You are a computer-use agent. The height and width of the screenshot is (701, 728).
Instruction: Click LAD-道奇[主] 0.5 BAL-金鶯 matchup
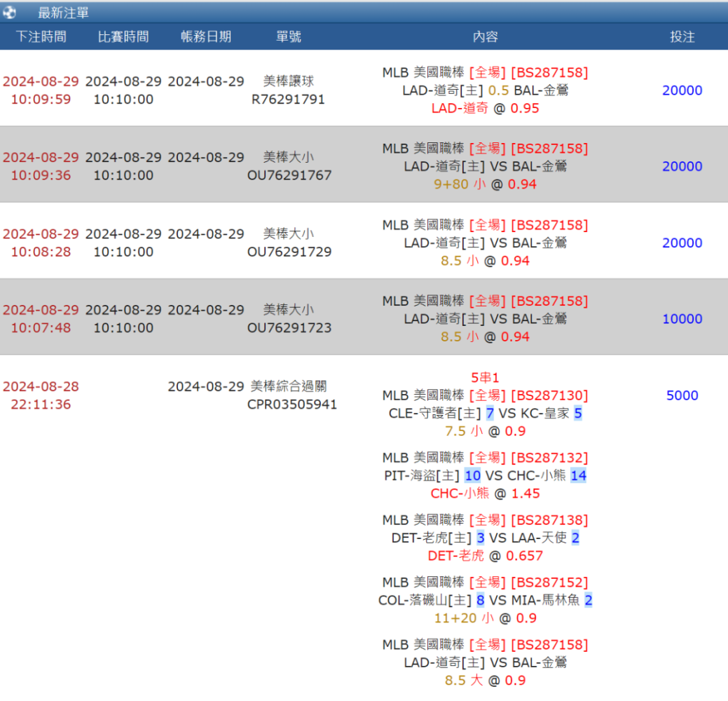485,90
